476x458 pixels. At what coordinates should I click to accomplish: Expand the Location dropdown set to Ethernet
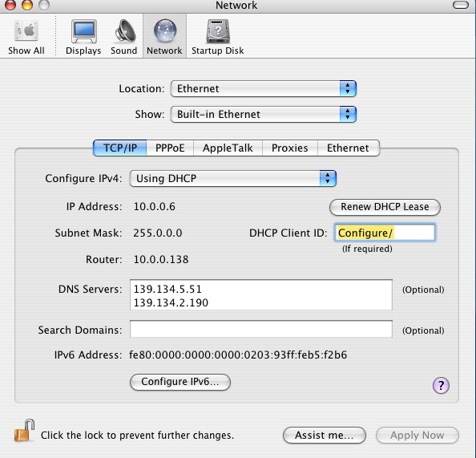point(264,89)
